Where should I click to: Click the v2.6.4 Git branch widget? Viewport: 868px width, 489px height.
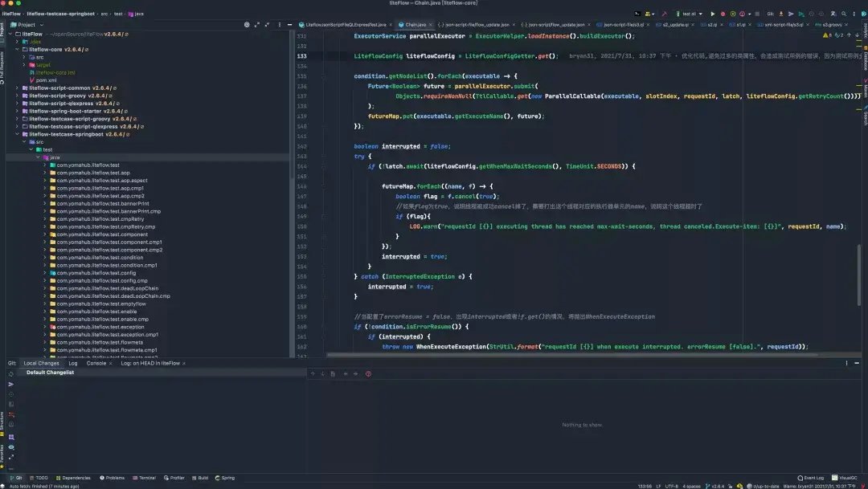(x=714, y=487)
